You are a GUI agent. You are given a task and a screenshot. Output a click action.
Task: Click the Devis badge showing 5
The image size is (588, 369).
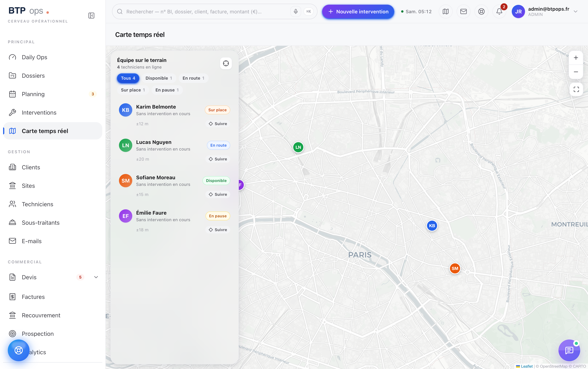80,277
